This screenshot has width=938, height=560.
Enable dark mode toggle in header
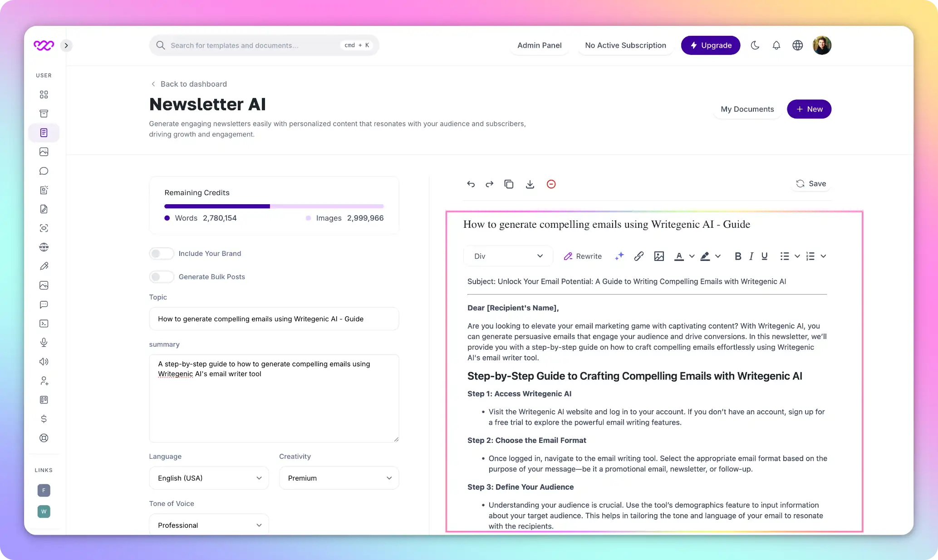(755, 44)
